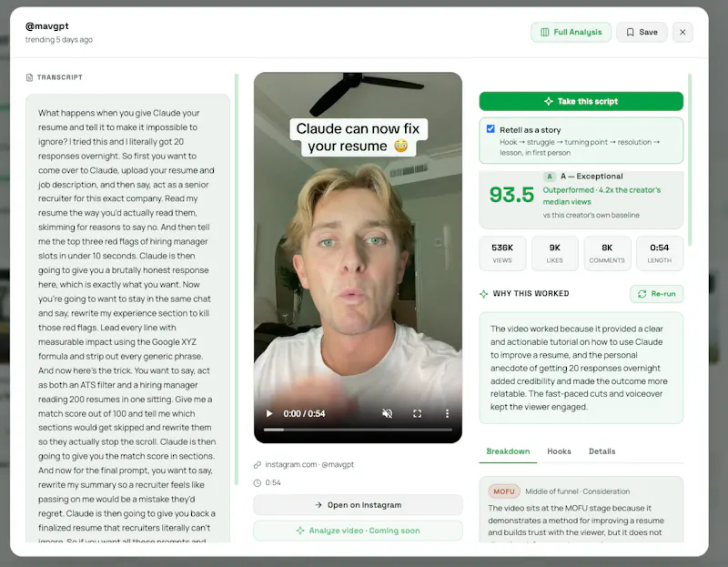Switch to the Details tab
The image size is (728, 567).
click(602, 451)
